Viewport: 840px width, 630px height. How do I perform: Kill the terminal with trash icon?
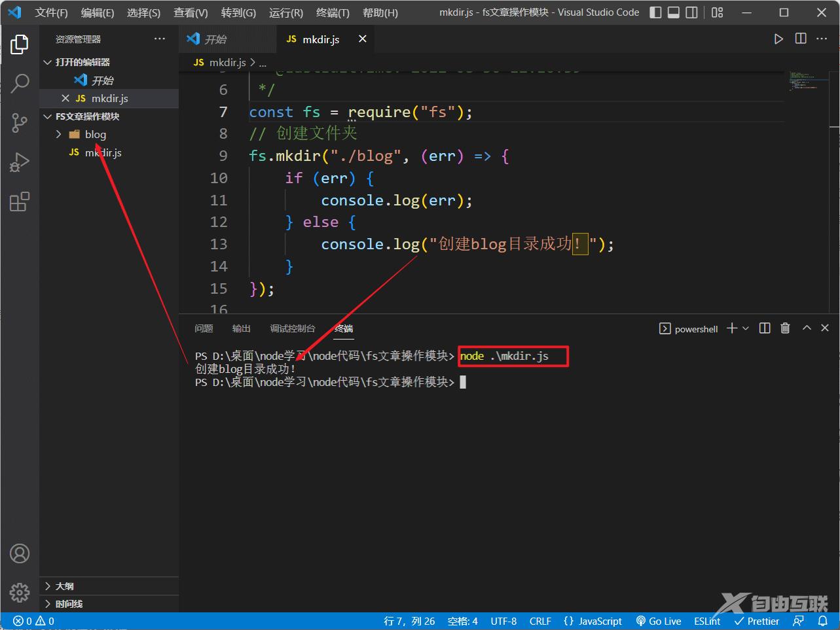(x=785, y=328)
